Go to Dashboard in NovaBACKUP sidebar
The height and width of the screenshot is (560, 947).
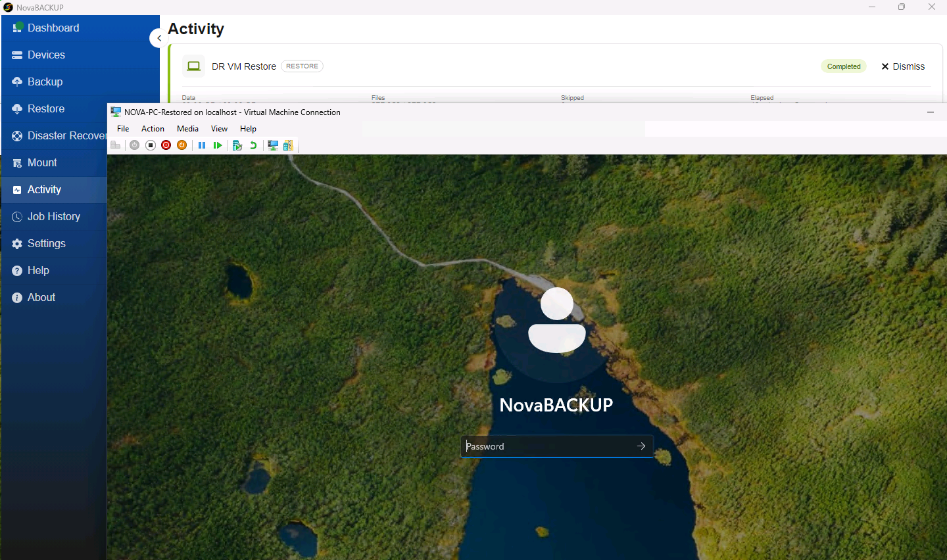(x=80, y=28)
